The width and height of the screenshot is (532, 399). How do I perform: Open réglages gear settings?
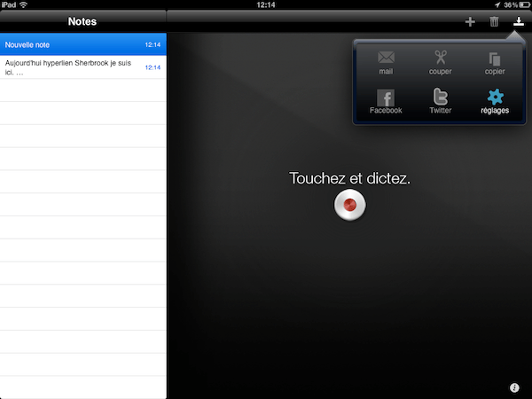pos(494,100)
